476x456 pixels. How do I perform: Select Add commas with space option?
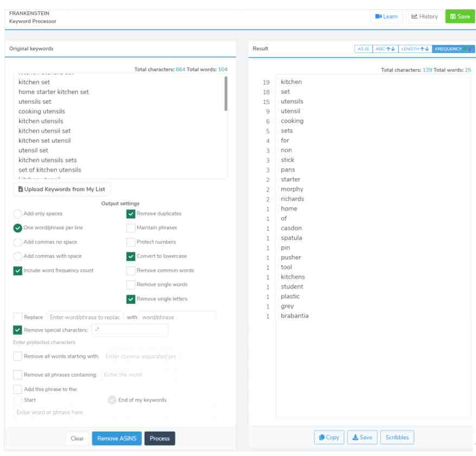(17, 256)
